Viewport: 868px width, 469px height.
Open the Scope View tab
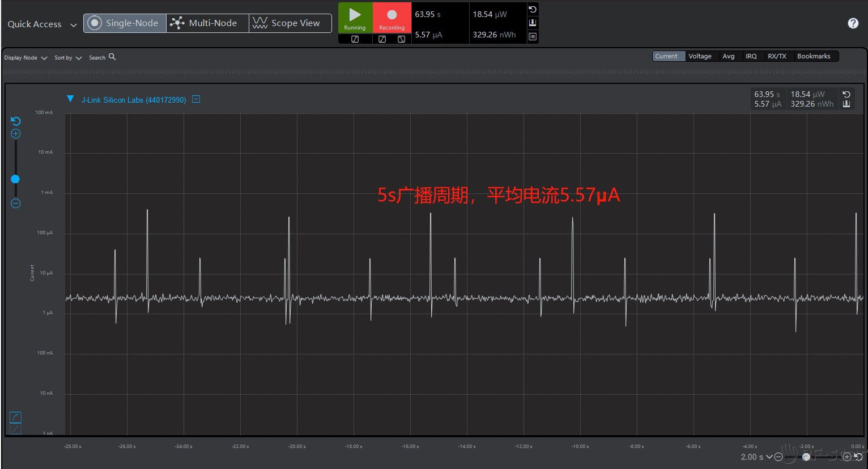290,23
